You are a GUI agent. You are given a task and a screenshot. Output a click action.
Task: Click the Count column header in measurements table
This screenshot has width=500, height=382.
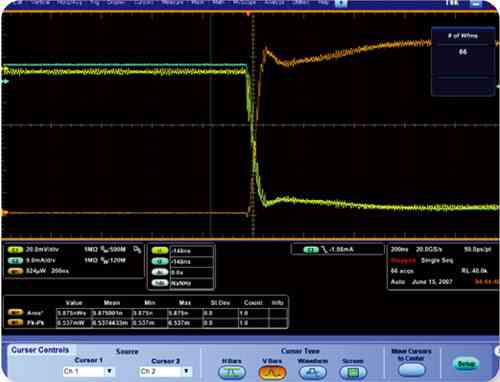(253, 303)
